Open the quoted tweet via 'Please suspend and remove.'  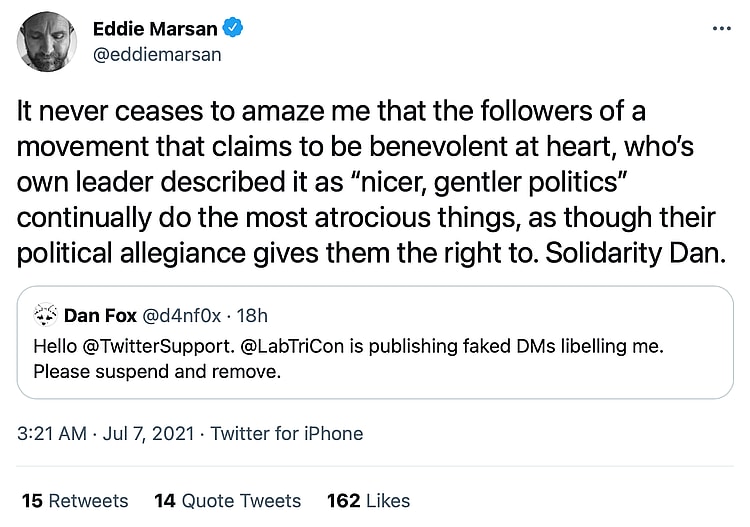click(157, 372)
